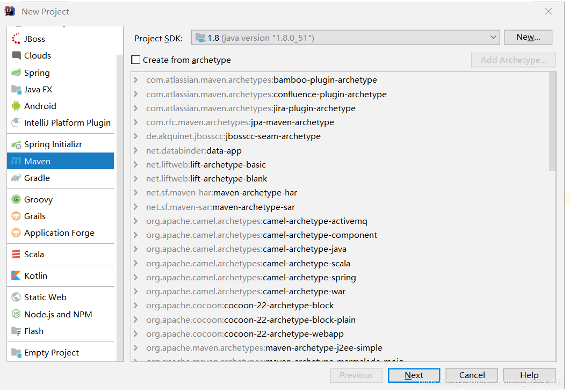
Task: Click the IntelliJ IDEA logo in title bar
Action: 10,11
